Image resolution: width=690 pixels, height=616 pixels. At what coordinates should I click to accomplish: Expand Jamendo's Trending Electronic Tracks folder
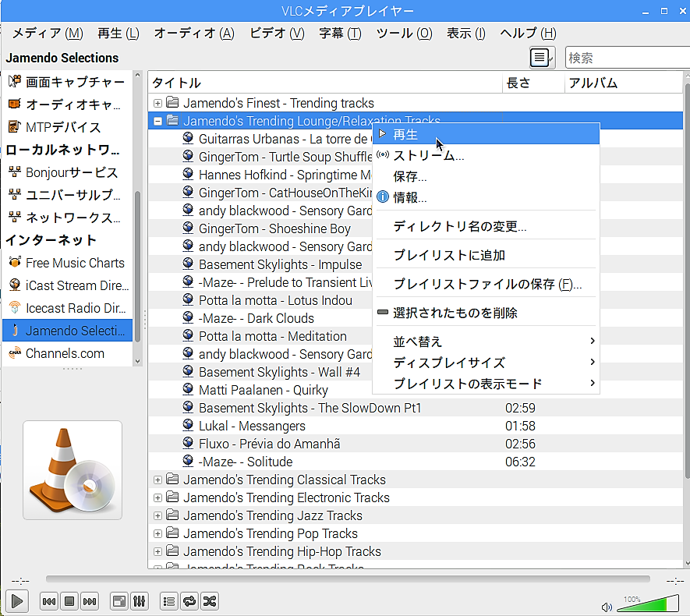pos(157,497)
